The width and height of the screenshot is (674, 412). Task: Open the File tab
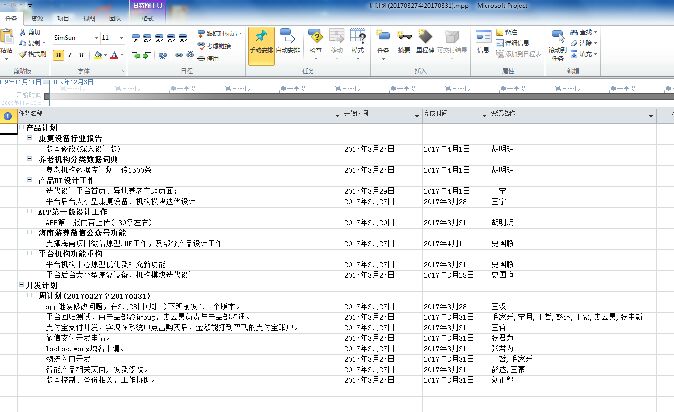[12, 18]
